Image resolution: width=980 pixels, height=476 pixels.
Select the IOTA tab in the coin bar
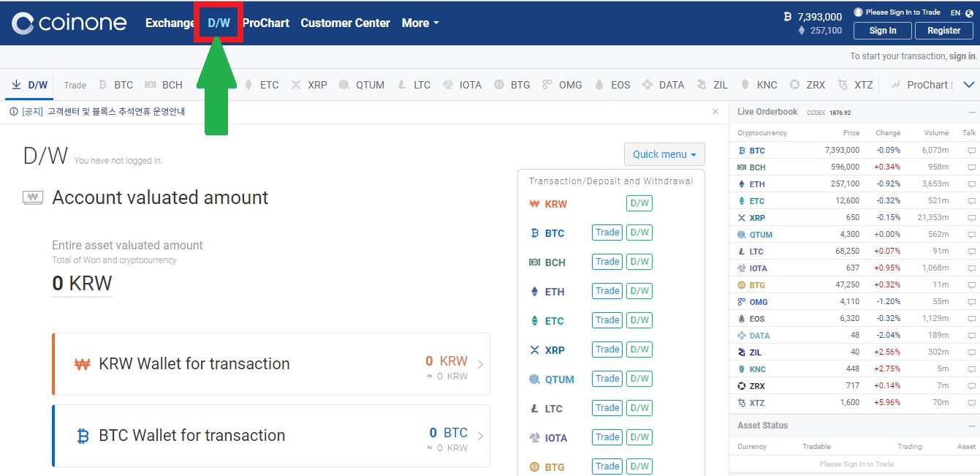coord(463,85)
